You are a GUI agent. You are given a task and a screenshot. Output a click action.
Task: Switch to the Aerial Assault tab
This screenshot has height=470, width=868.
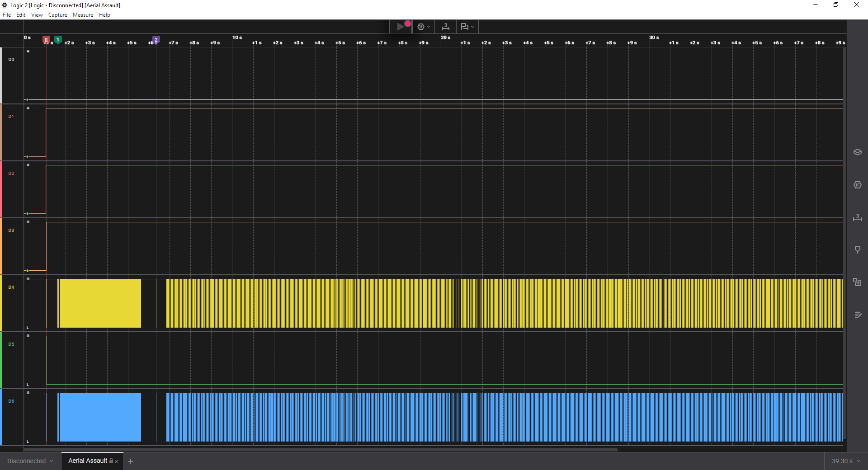click(x=88, y=461)
